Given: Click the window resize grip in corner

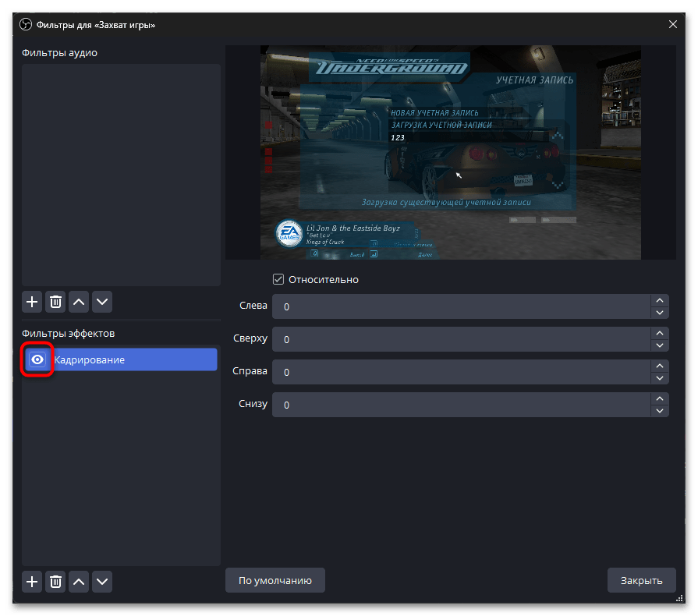Looking at the screenshot, I should (680, 598).
